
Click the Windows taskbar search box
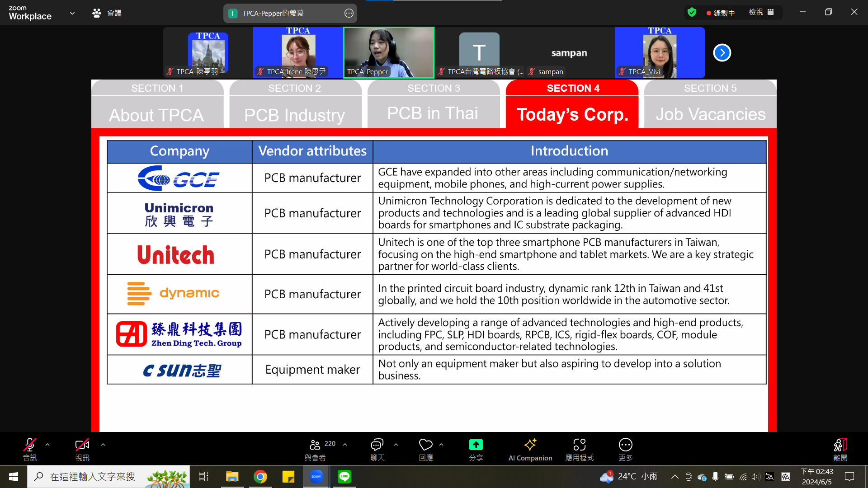pyautogui.click(x=108, y=477)
